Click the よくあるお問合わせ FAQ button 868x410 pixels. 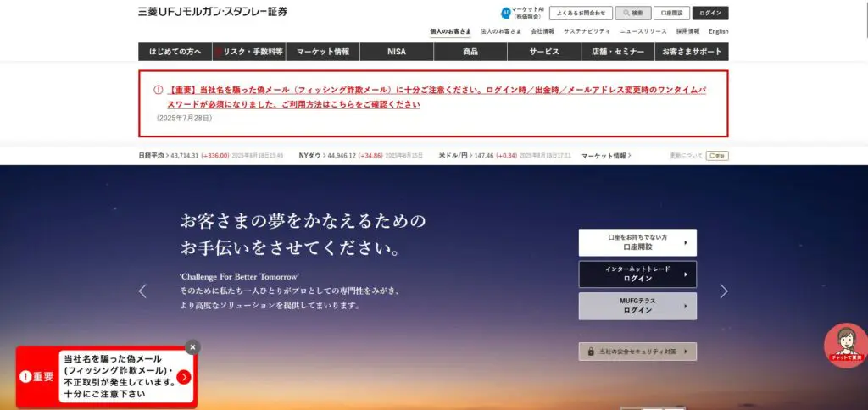coord(581,13)
